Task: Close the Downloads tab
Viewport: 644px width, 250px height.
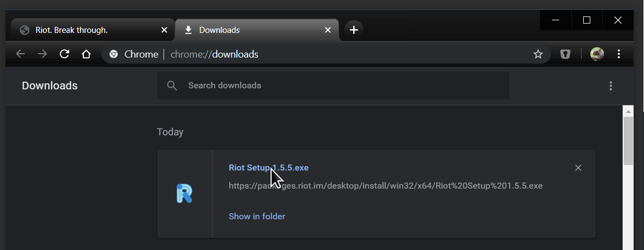Action: tap(328, 30)
